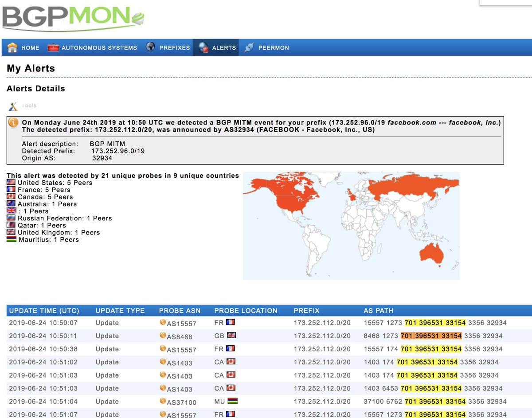The width and height of the screenshot is (532, 418).
Task: Click probe icon in the 10:50:07 row
Action: pos(163,322)
